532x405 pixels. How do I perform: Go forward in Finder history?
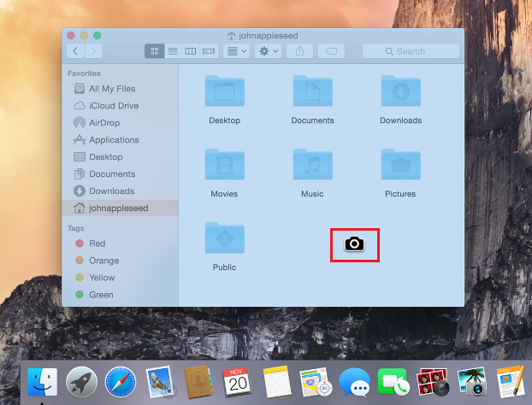tap(93, 51)
